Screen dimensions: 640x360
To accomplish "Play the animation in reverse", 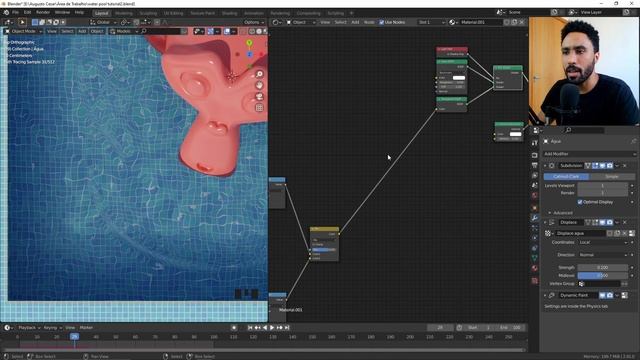I will click(265, 328).
